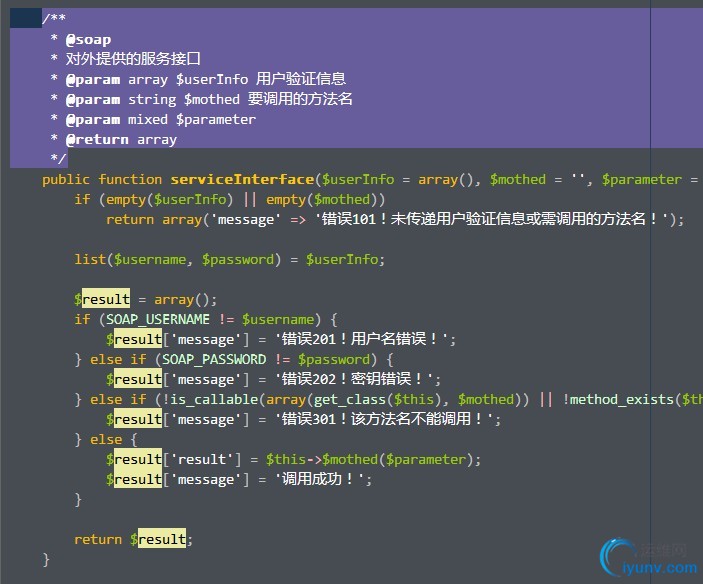Screen dimensions: 703x584
Task: Click the final 'else {' line
Action: (106, 439)
